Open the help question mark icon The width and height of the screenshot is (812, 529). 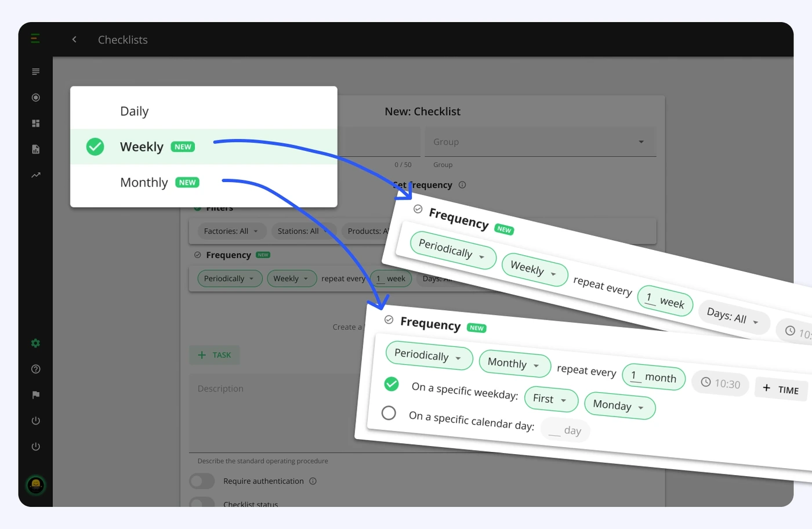[x=35, y=369]
